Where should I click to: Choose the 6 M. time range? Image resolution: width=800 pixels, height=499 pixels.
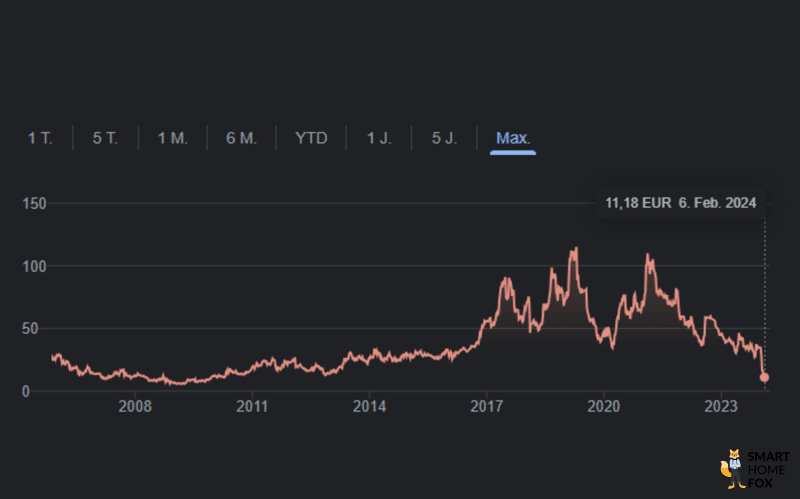point(241,138)
